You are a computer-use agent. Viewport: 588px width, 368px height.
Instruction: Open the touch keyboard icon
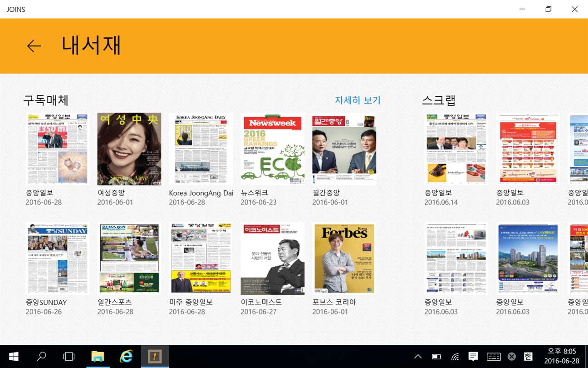tap(494, 357)
